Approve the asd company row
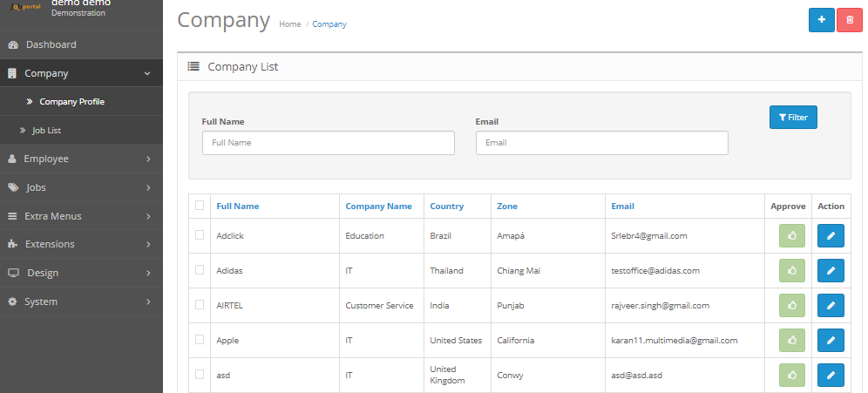Image resolution: width=868 pixels, height=393 pixels. click(792, 376)
